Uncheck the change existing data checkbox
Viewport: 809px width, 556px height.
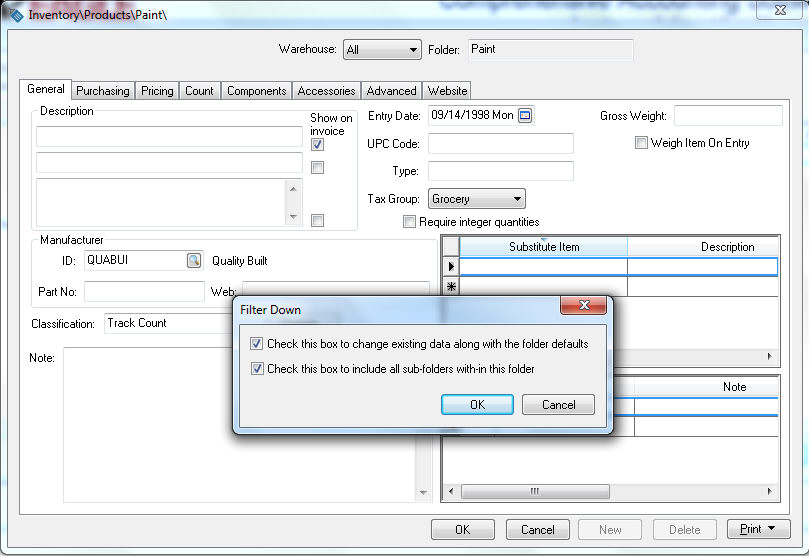[x=257, y=344]
